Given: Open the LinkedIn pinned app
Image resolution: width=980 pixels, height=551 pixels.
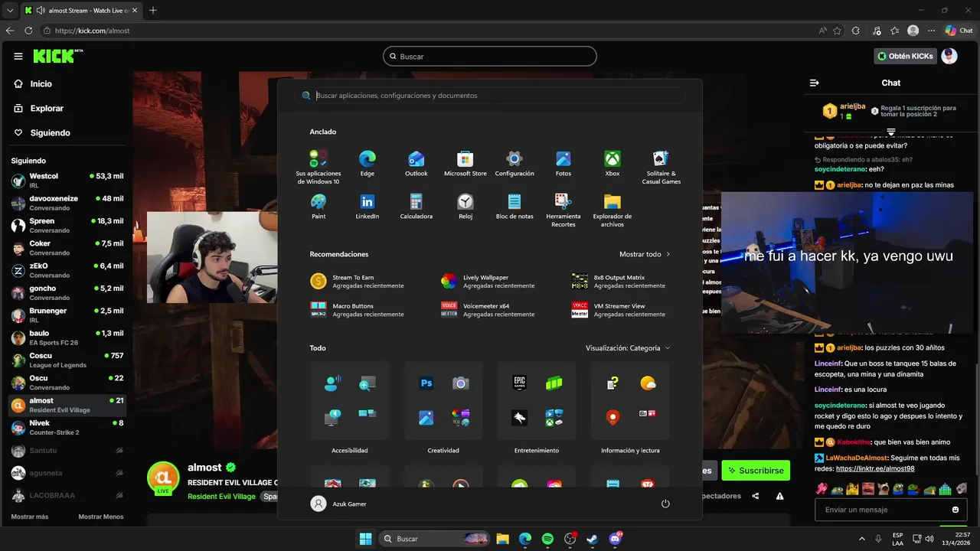Looking at the screenshot, I should pyautogui.click(x=367, y=206).
